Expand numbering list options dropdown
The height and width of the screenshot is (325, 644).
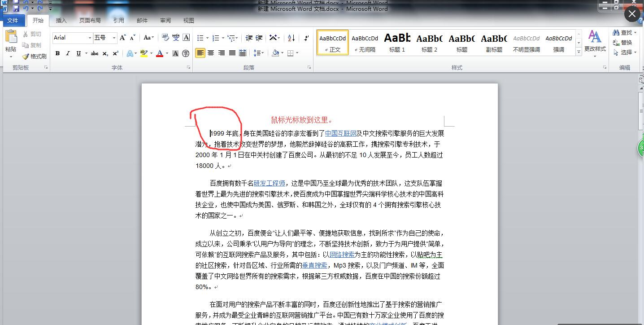tap(222, 38)
